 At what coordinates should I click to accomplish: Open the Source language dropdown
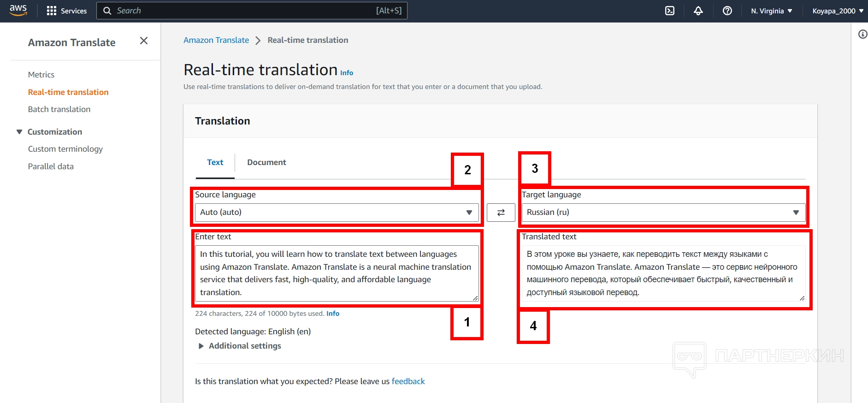tap(337, 213)
